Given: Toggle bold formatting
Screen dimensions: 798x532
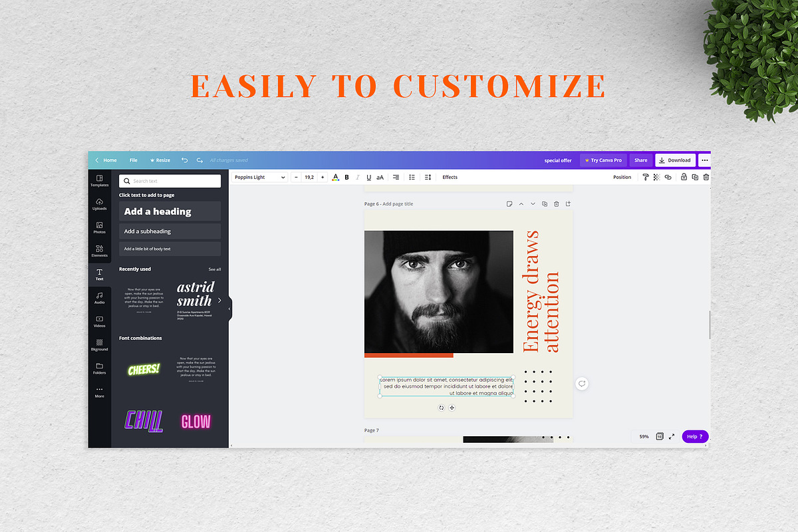Looking at the screenshot, I should tap(346, 178).
